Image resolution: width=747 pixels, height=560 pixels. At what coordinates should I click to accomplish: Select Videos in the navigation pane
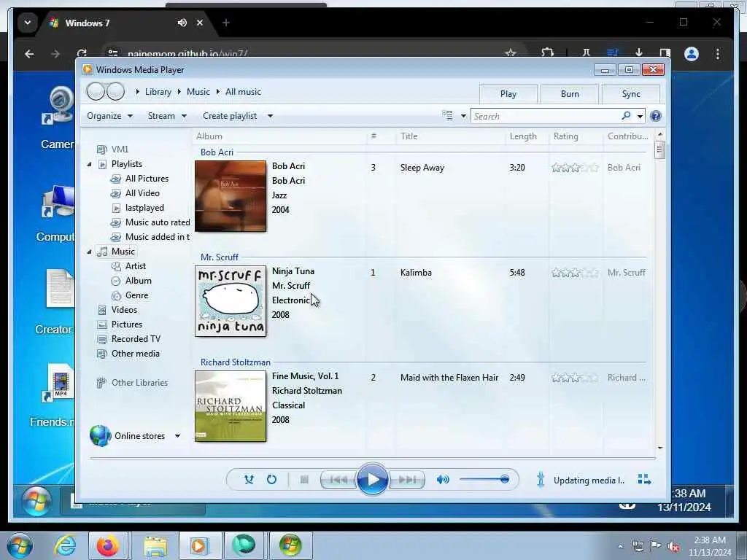(x=124, y=310)
